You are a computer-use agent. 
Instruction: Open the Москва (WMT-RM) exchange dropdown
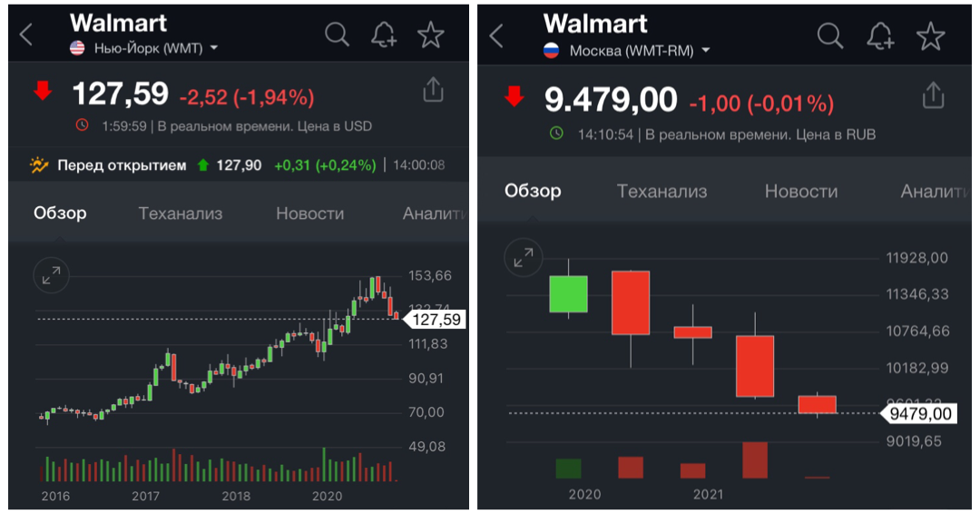pos(635,51)
